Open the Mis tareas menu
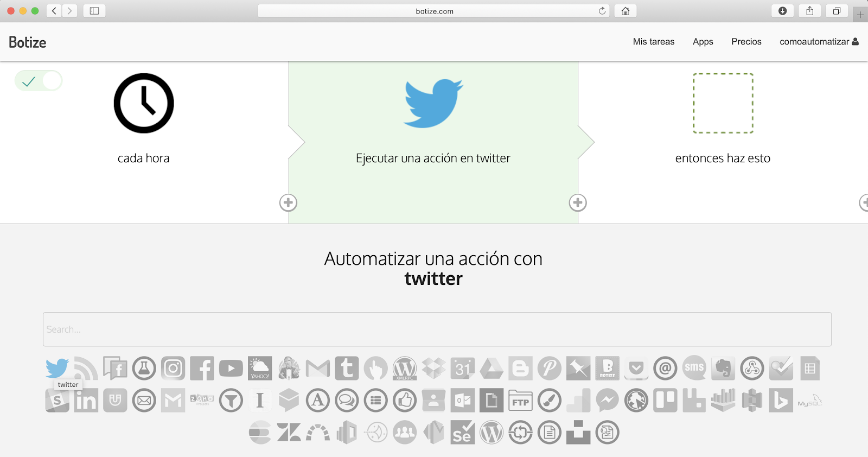This screenshot has width=868, height=457. coord(654,42)
